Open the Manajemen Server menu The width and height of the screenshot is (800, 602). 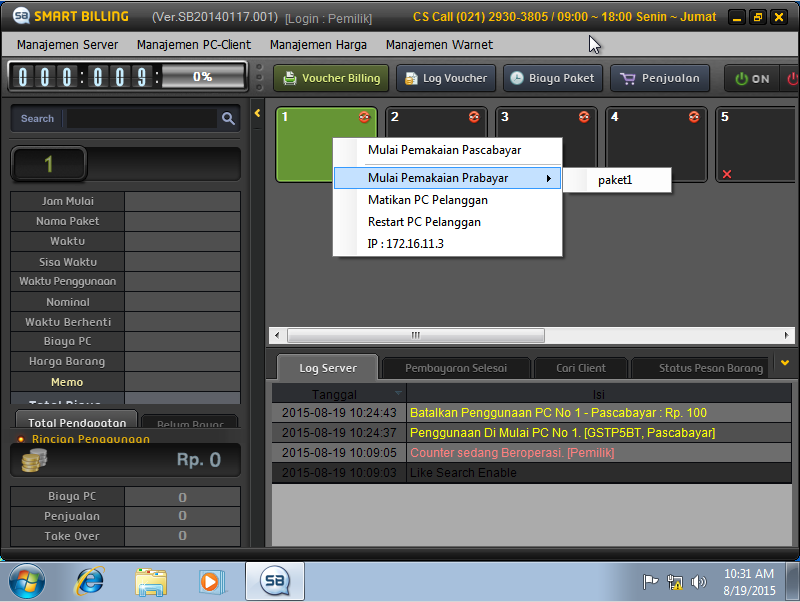coord(67,45)
